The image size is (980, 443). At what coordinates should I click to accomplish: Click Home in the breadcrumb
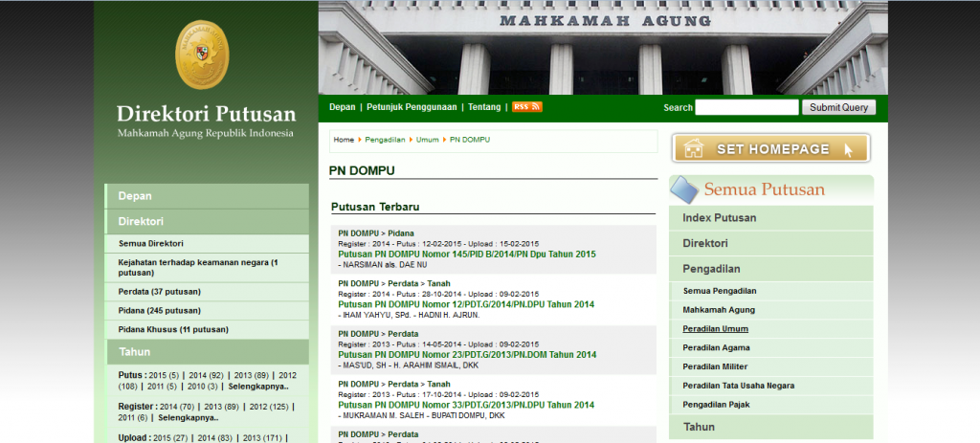(x=344, y=140)
